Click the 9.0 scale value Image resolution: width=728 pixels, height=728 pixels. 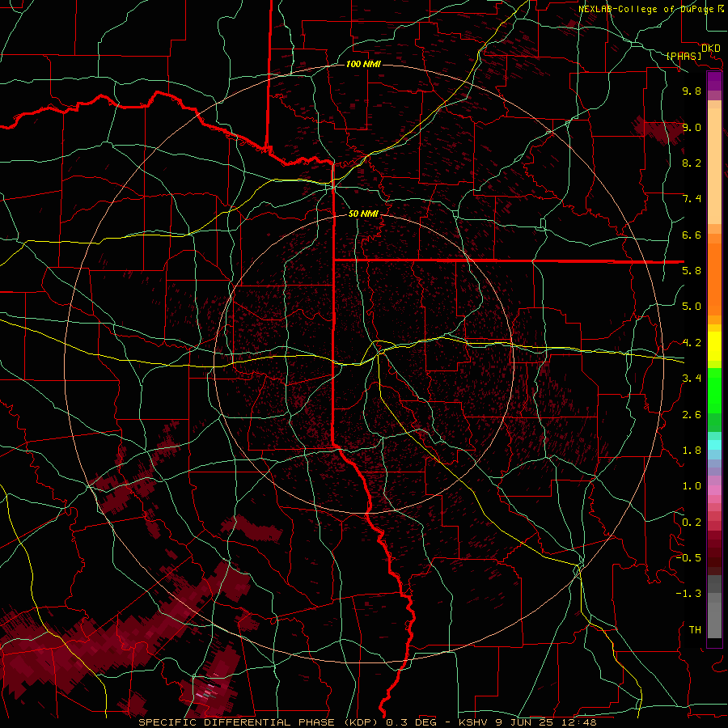point(692,127)
